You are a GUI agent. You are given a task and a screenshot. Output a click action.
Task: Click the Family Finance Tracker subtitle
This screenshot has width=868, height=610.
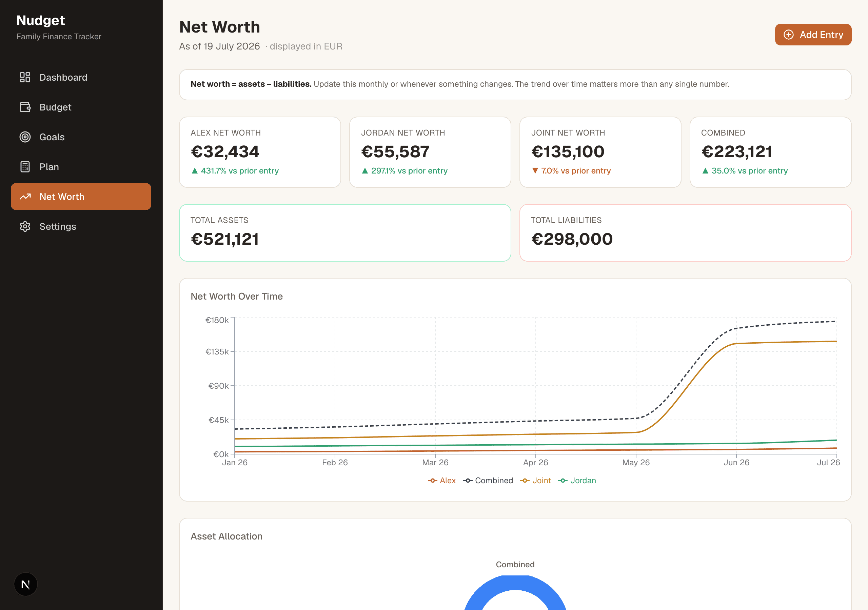(59, 37)
